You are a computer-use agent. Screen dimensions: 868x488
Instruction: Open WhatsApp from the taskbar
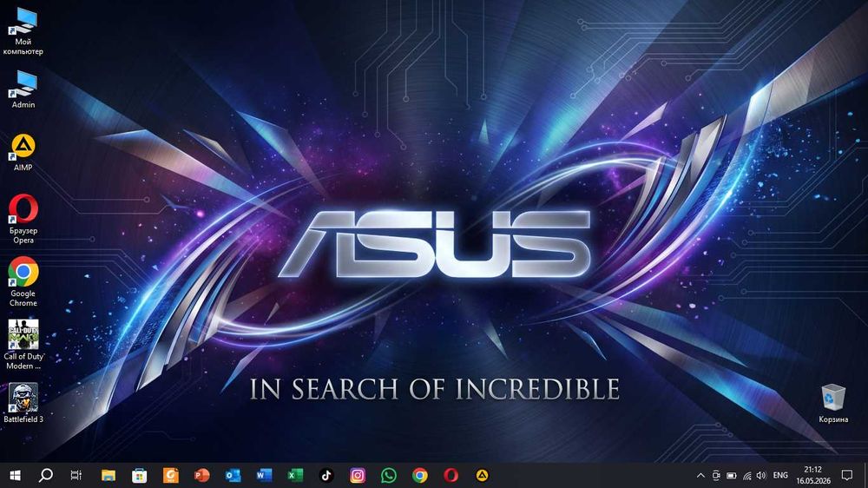click(389, 475)
